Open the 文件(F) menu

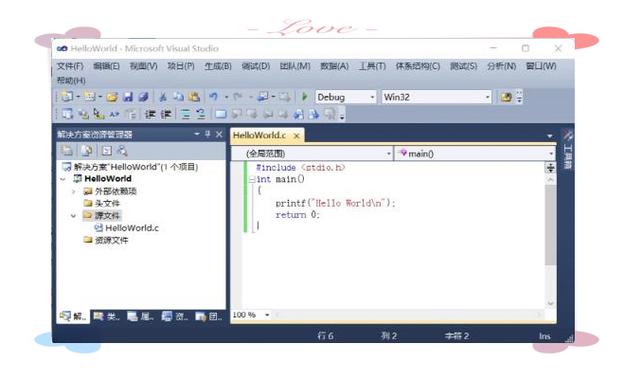(x=70, y=66)
